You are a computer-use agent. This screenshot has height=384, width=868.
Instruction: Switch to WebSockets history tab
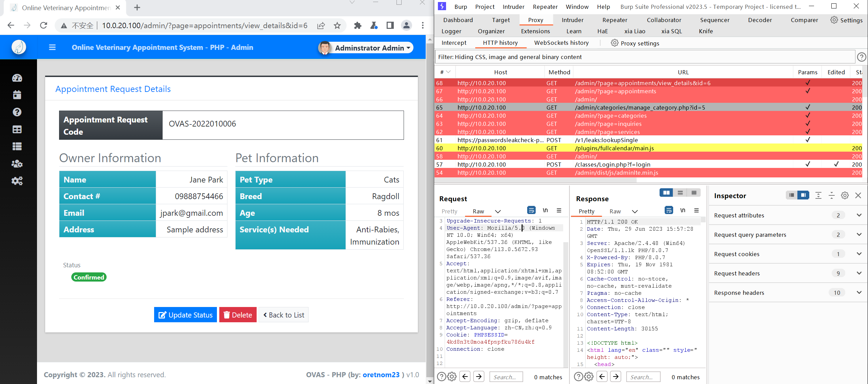pos(561,43)
